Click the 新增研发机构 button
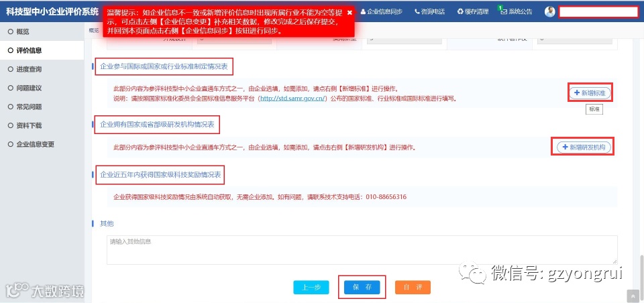644x303 pixels. click(x=584, y=147)
